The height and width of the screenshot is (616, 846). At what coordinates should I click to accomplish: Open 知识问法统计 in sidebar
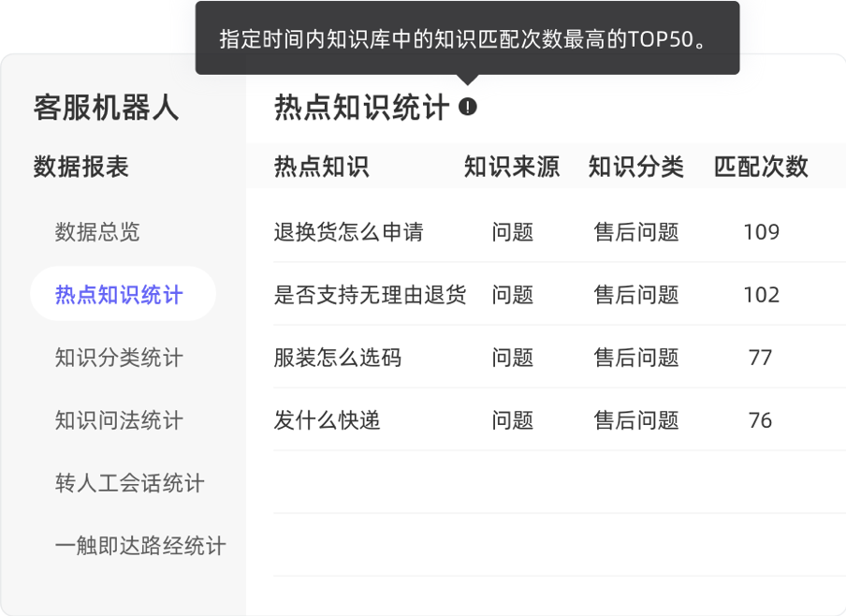[119, 420]
